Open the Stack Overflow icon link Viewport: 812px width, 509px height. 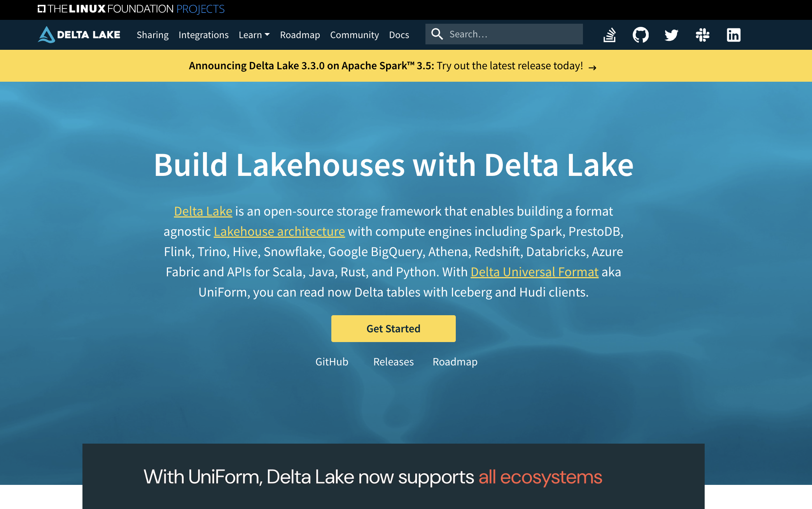(609, 35)
